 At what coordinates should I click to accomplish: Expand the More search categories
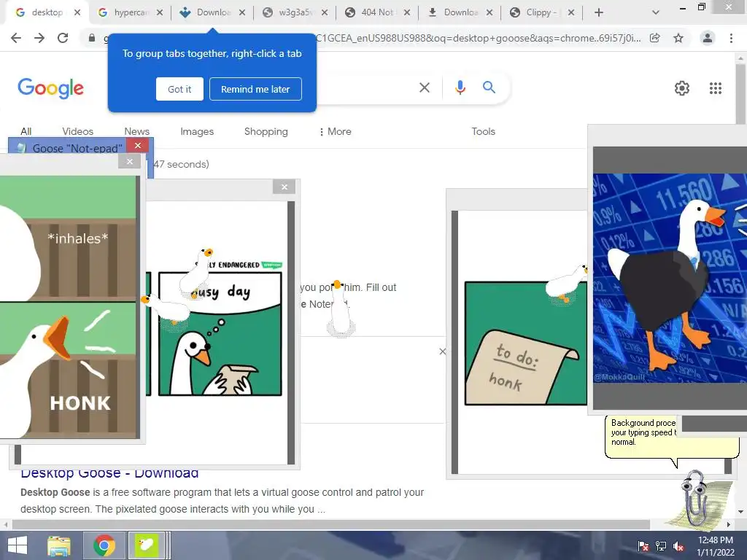pos(336,131)
